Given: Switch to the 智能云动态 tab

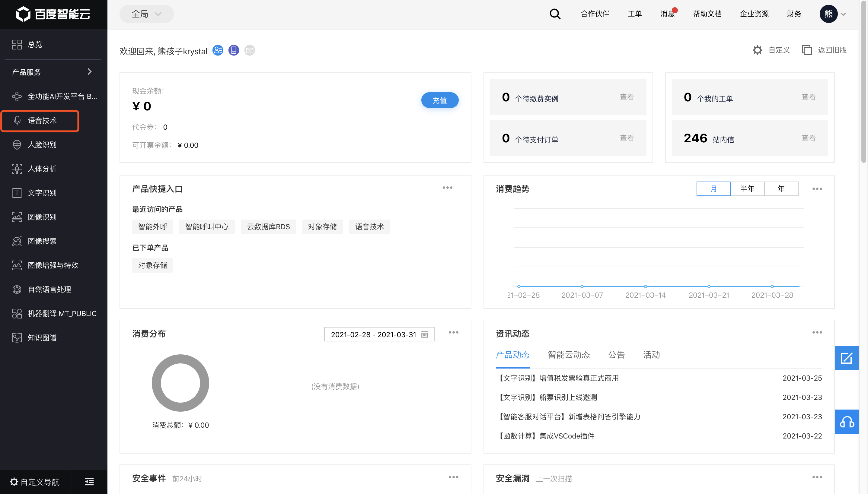Looking at the screenshot, I should point(569,355).
